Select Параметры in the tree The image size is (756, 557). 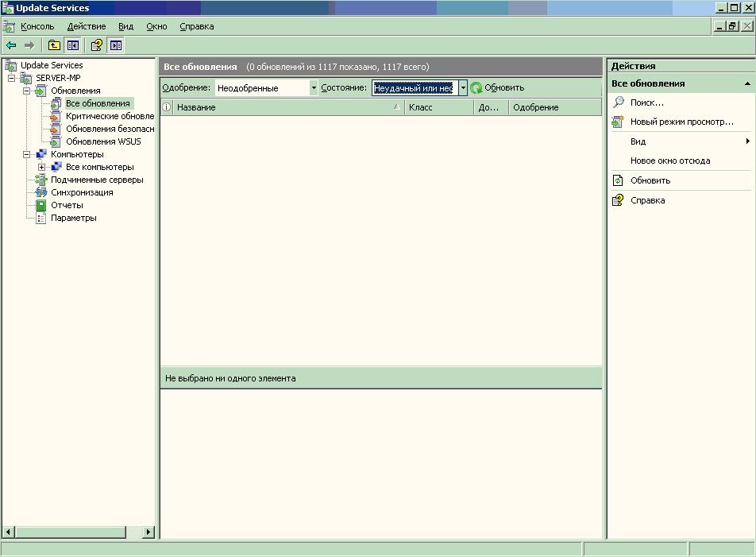74,218
